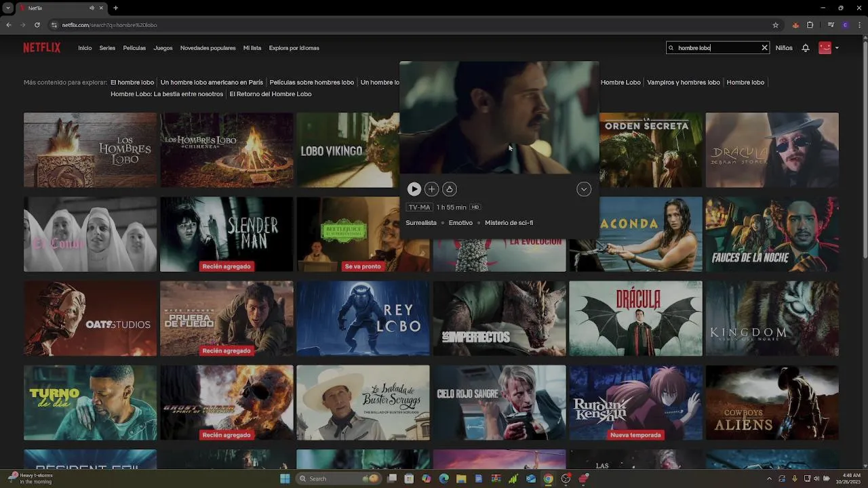The width and height of the screenshot is (868, 488).
Task: Open the Chrome profile avatar
Action: click(845, 25)
